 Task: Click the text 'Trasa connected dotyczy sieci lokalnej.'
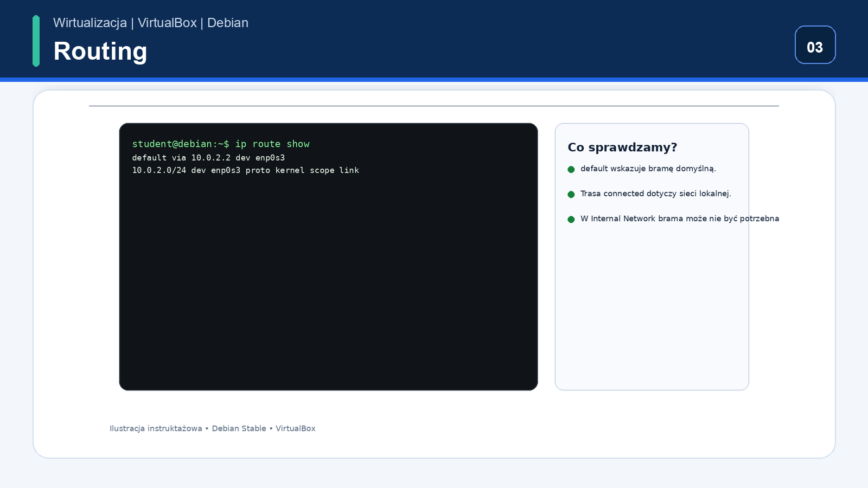(656, 194)
